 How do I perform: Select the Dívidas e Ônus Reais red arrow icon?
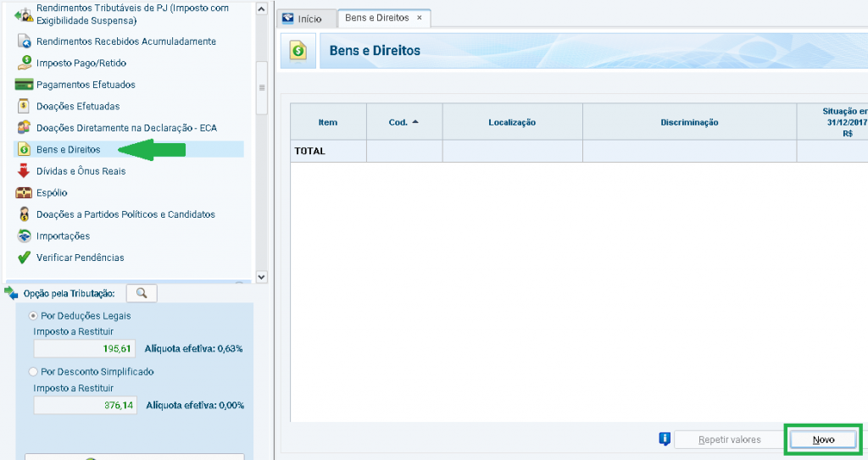click(24, 171)
